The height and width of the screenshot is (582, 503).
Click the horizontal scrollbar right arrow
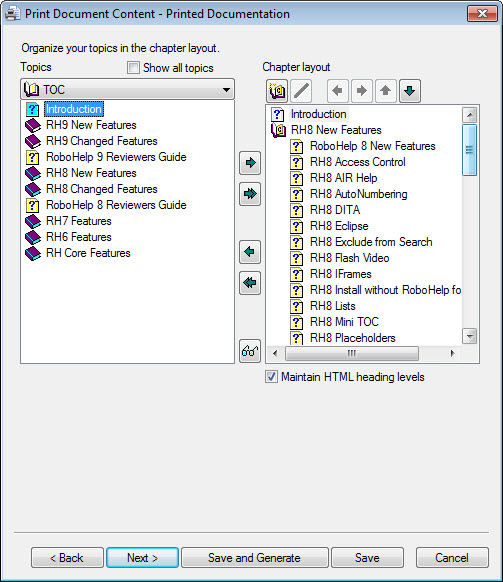452,353
